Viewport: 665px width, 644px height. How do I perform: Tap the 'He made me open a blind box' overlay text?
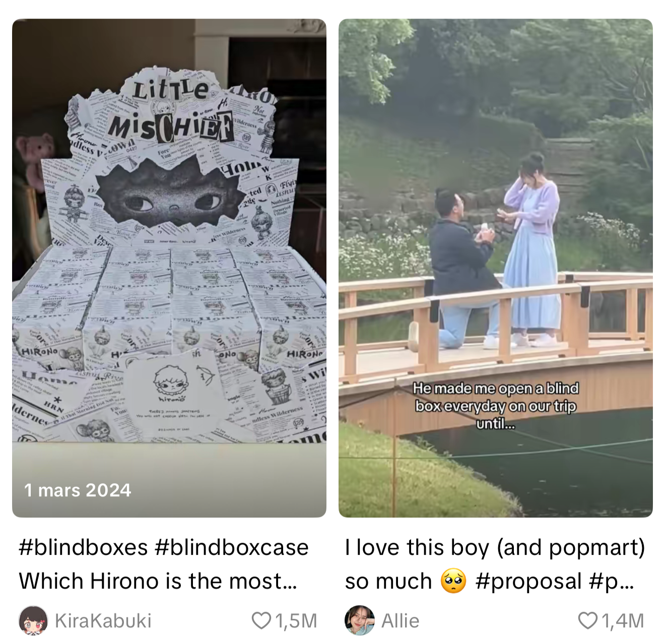pyautogui.click(x=496, y=406)
